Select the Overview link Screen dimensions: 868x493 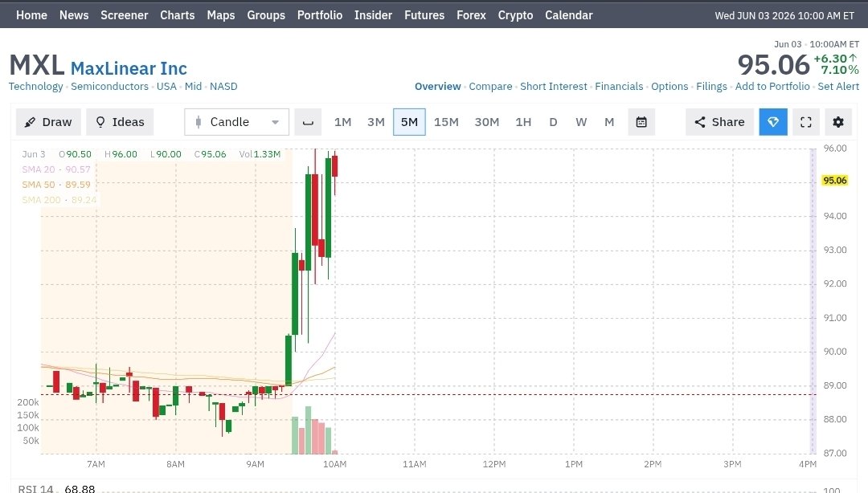438,87
